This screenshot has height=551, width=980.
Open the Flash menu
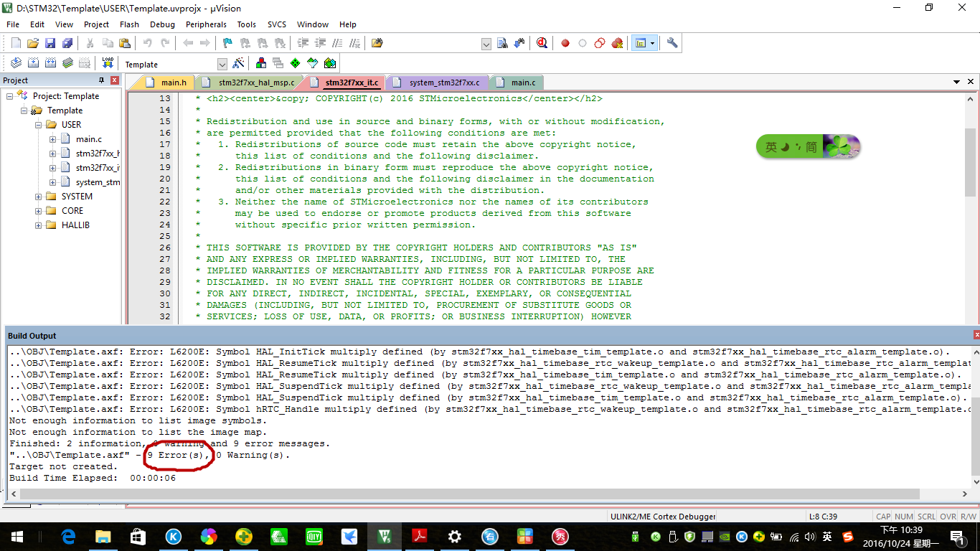click(x=129, y=24)
